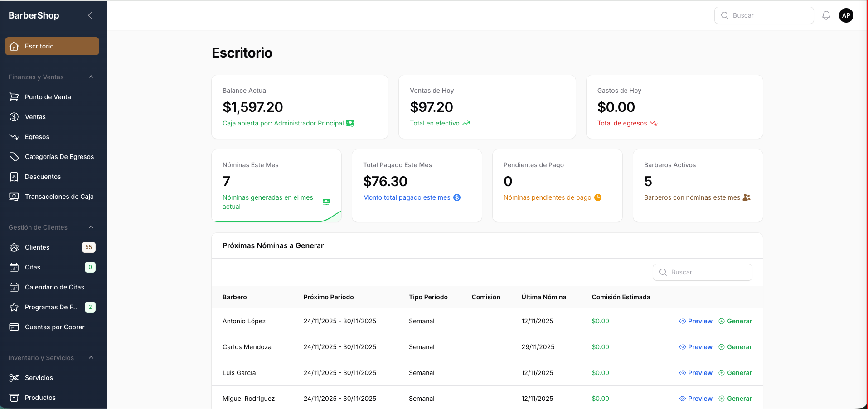The image size is (868, 409).
Task: Click the Servicios scissors icon
Action: click(x=14, y=378)
